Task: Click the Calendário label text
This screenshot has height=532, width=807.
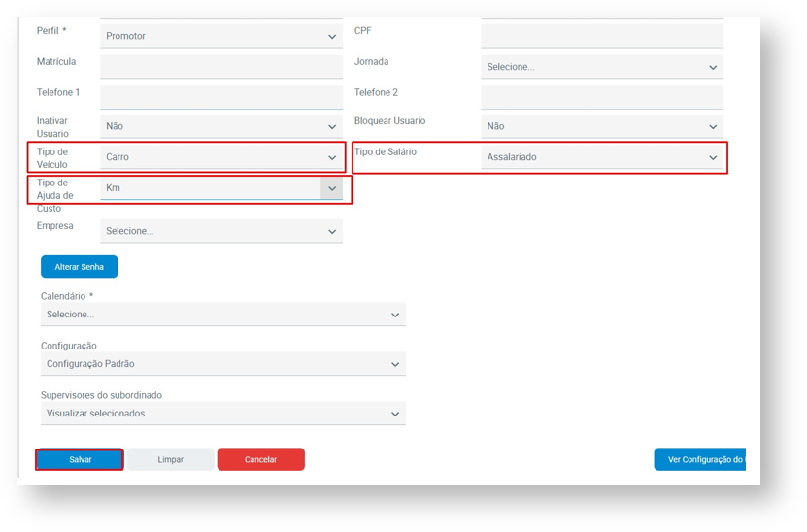Action: (x=67, y=296)
